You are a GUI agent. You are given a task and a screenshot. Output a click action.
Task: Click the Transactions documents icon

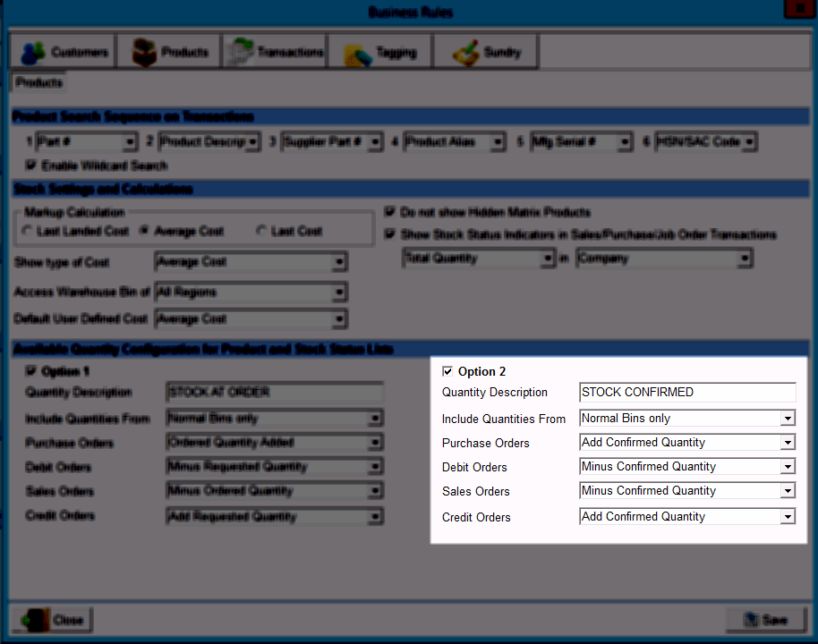[x=240, y=53]
